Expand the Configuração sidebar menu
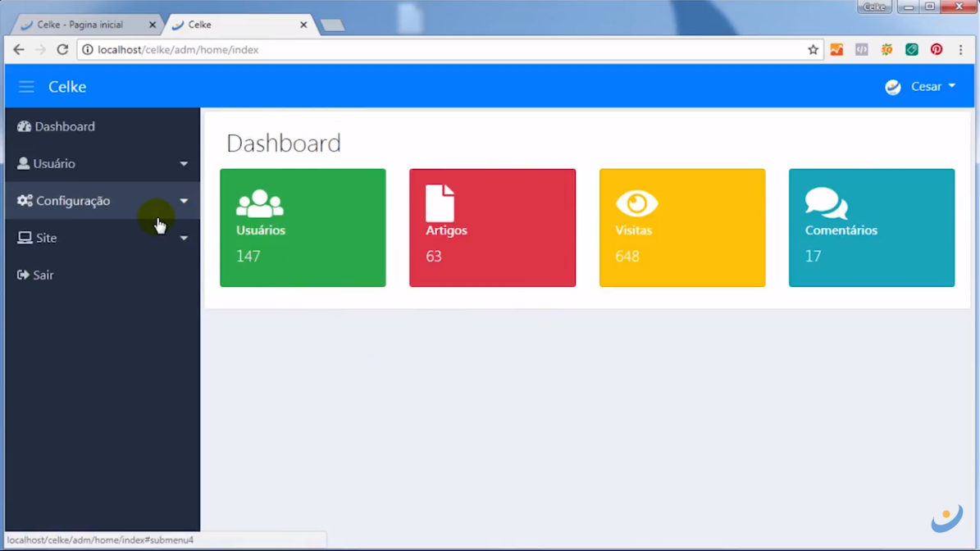Viewport: 980px width, 551px height. [x=74, y=201]
